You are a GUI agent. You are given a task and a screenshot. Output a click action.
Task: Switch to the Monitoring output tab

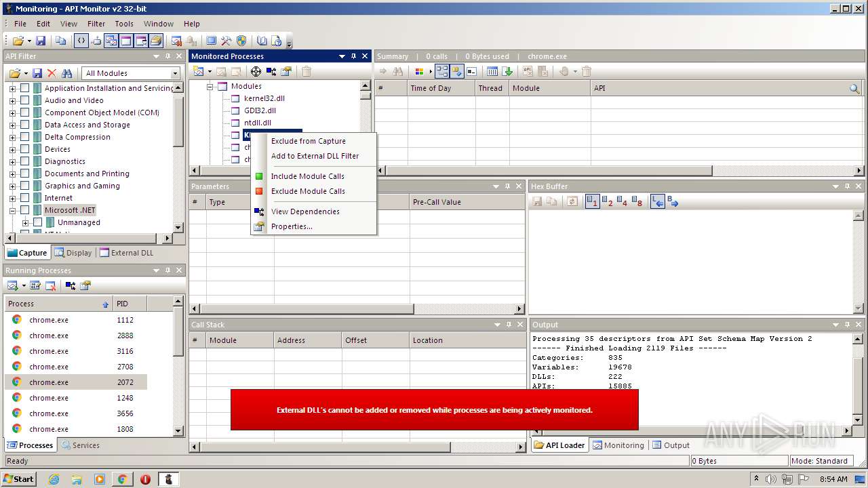tap(618, 445)
